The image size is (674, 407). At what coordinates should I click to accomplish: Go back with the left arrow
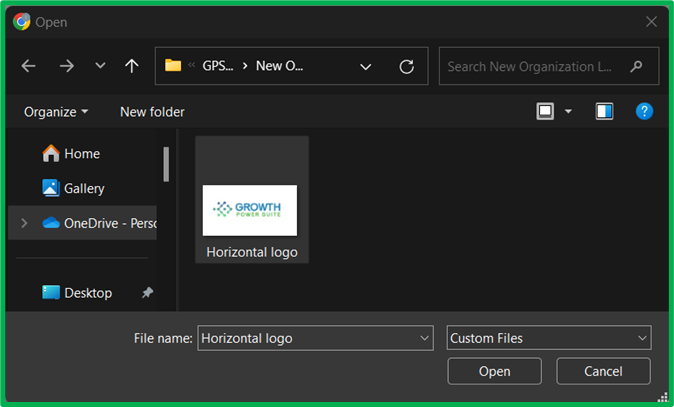coord(29,66)
